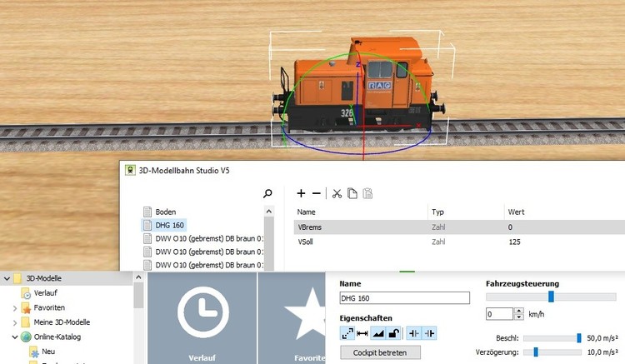Collapse the 3D-Modelle tree node
This screenshot has height=364, width=625.
7,279
